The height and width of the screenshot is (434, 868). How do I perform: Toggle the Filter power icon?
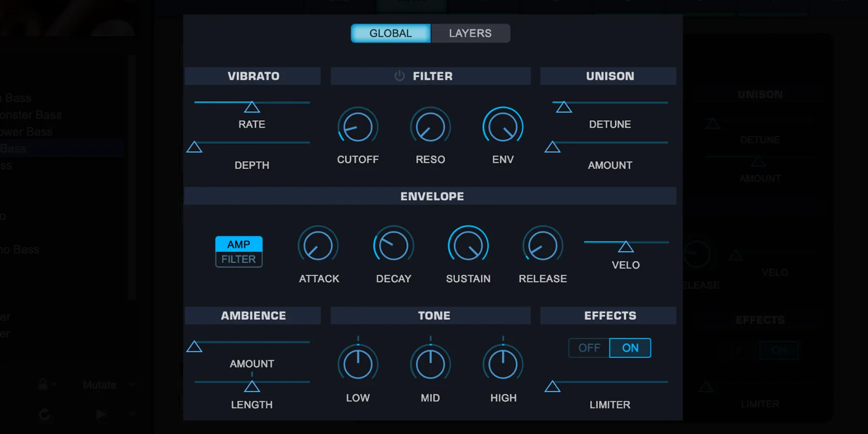click(399, 76)
